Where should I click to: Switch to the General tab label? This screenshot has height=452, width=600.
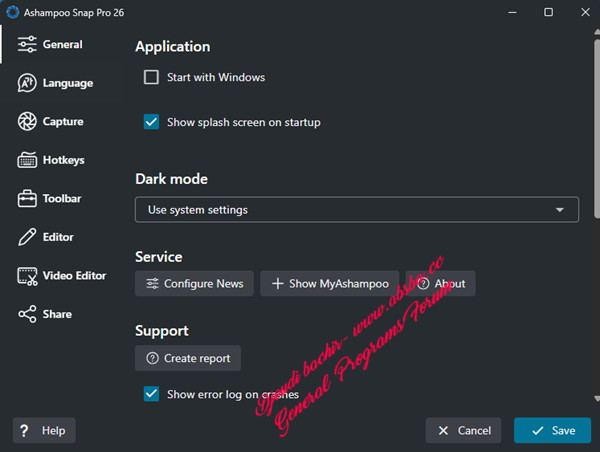point(62,44)
